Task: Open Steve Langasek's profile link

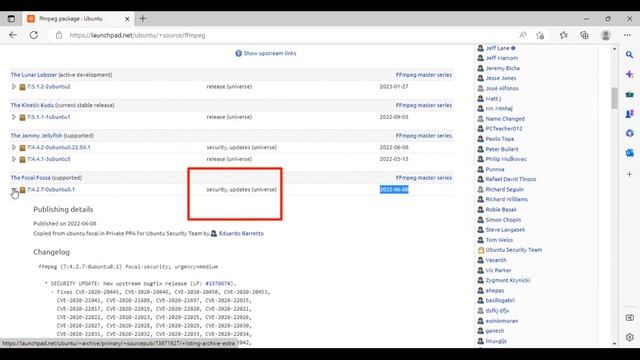Action: click(505, 230)
